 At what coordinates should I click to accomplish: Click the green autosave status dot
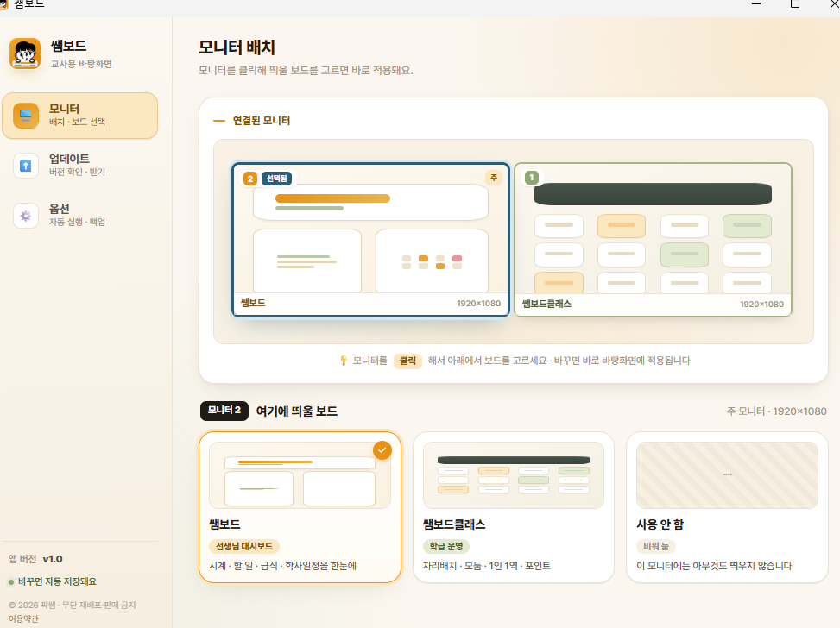(x=11, y=582)
